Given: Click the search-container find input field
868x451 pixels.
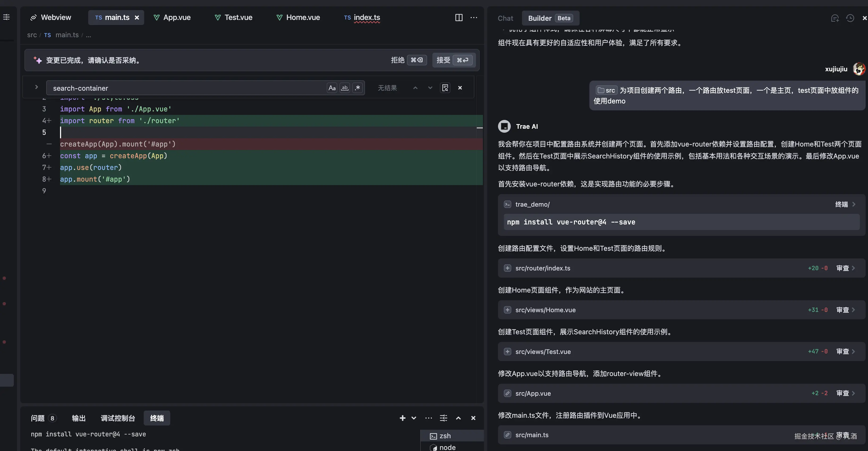Looking at the screenshot, I should (185, 88).
